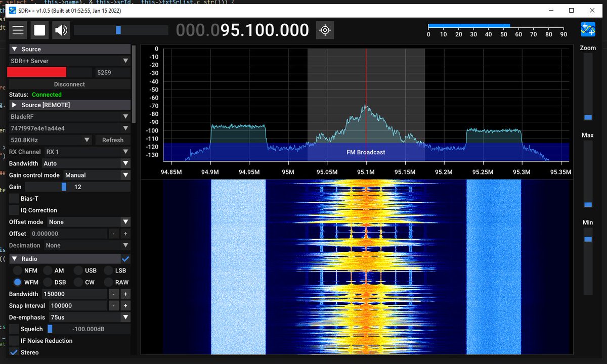Click the SDR++ logo icon in the corner

coord(588,30)
